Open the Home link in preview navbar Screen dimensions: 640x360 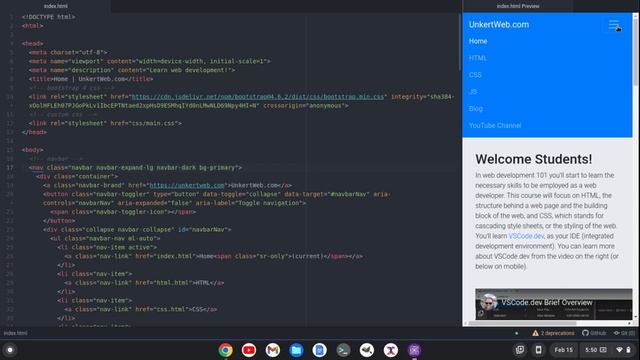[x=478, y=41]
